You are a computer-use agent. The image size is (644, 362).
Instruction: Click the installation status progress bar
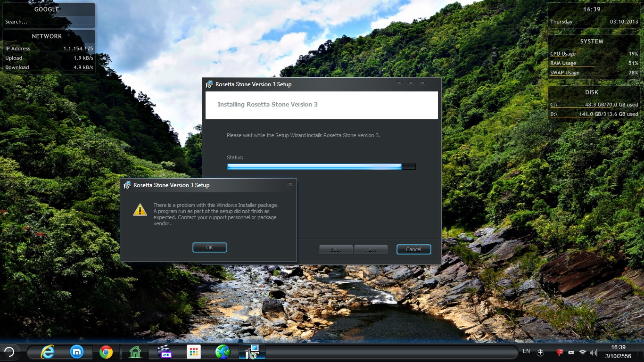tap(322, 166)
